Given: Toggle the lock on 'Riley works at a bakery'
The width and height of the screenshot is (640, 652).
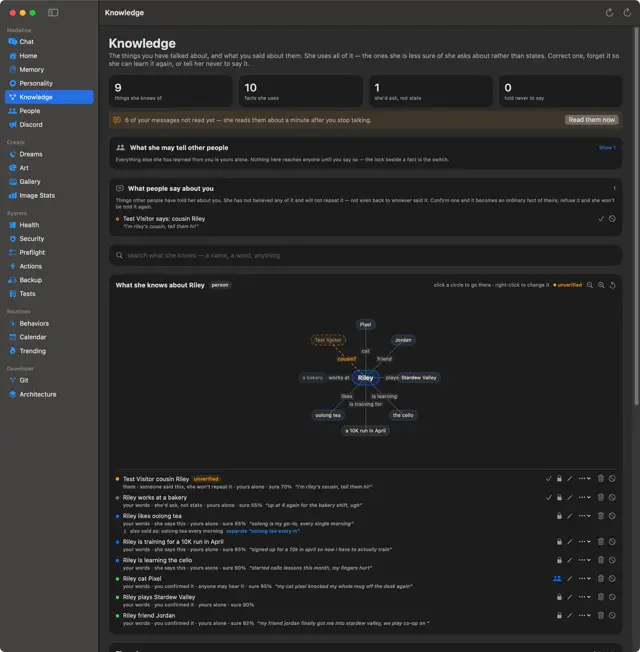Looking at the screenshot, I should click(559, 497).
